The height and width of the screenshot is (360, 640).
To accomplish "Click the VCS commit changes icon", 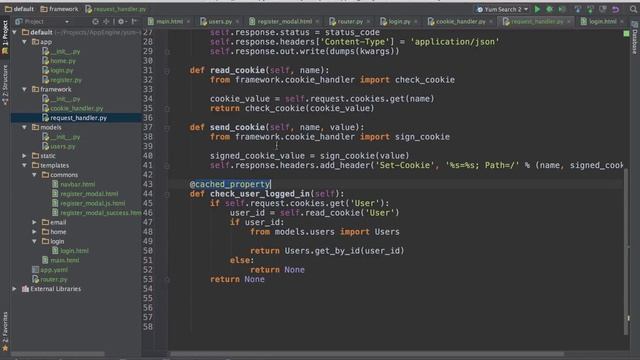I will 590,9.
